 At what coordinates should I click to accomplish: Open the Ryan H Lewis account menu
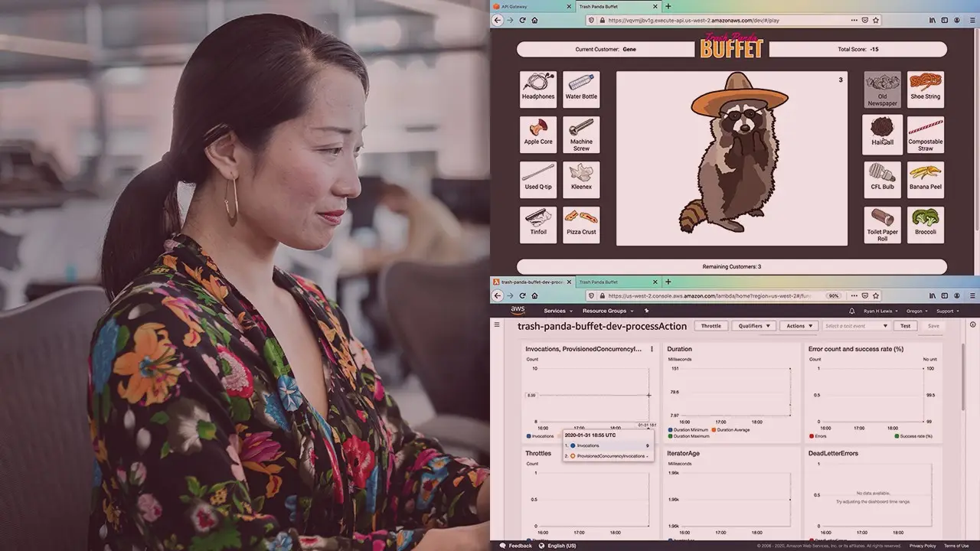click(x=882, y=311)
